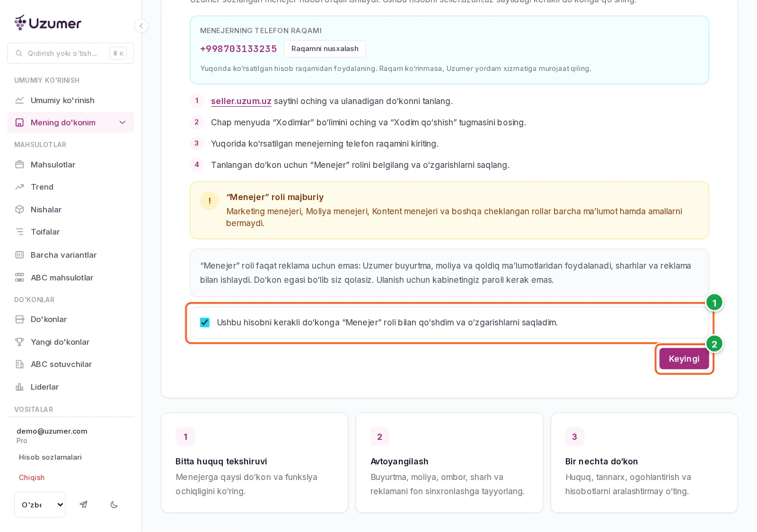The width and height of the screenshot is (757, 532).
Task: Click the Trend arrow icon
Action: coord(19,187)
